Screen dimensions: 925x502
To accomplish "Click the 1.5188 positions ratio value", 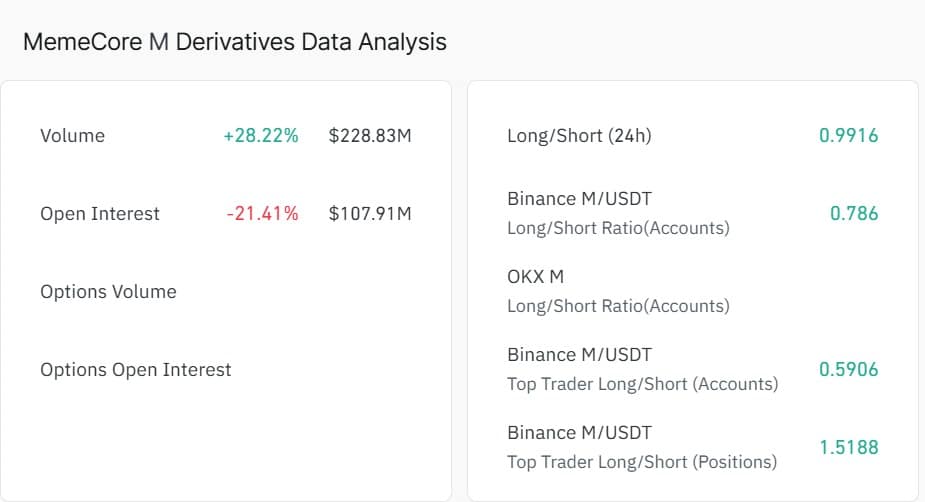I will coord(848,447).
